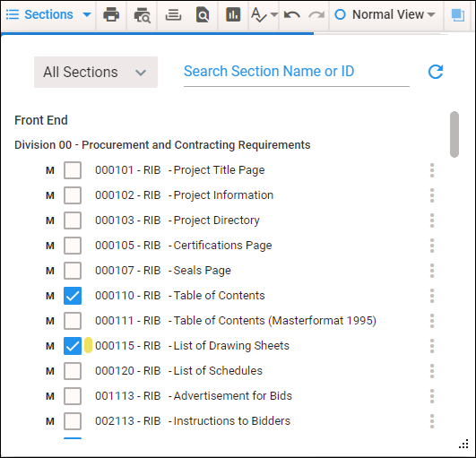Run the spell check icon
476x458 pixels.
pos(259,15)
